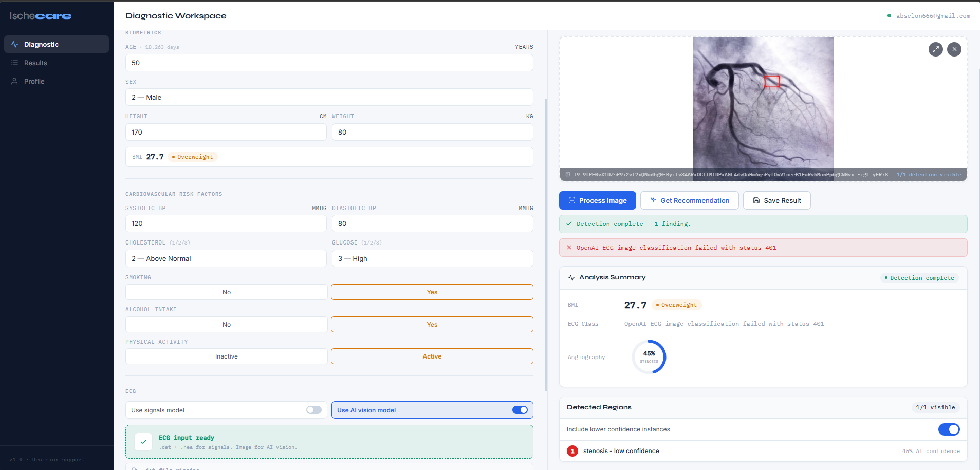Remove the uploaded angiography image
The height and width of the screenshot is (470, 980).
[x=954, y=49]
